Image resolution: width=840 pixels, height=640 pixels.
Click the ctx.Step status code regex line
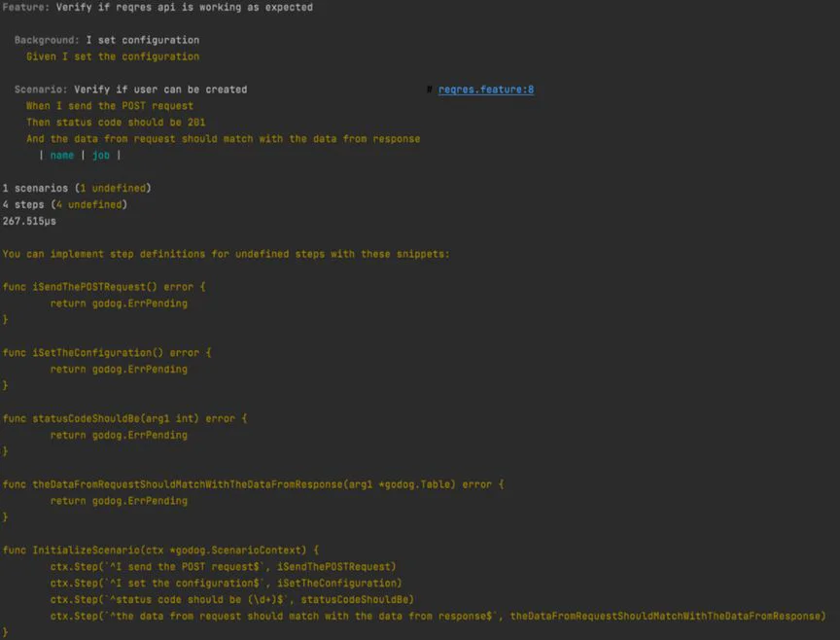click(x=232, y=600)
